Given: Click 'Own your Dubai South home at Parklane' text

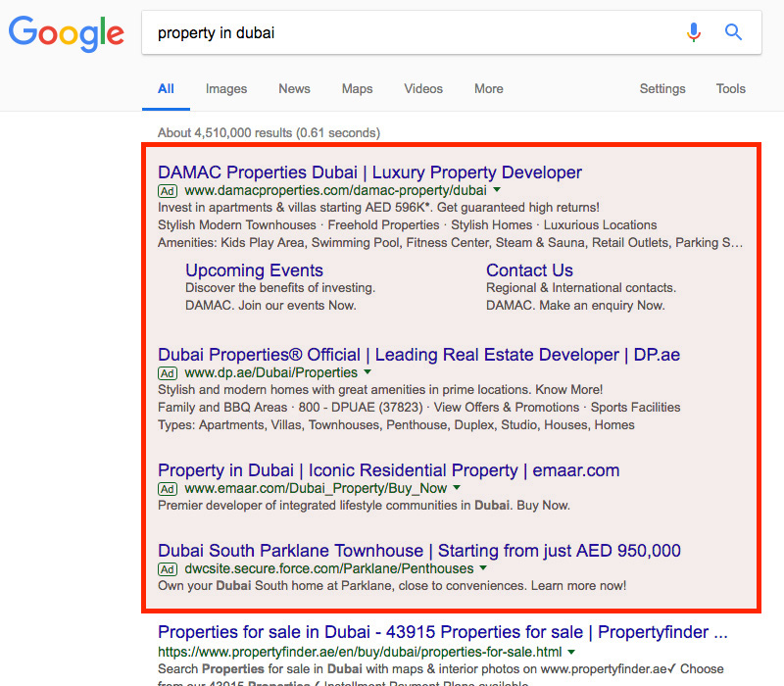Looking at the screenshot, I should (392, 586).
